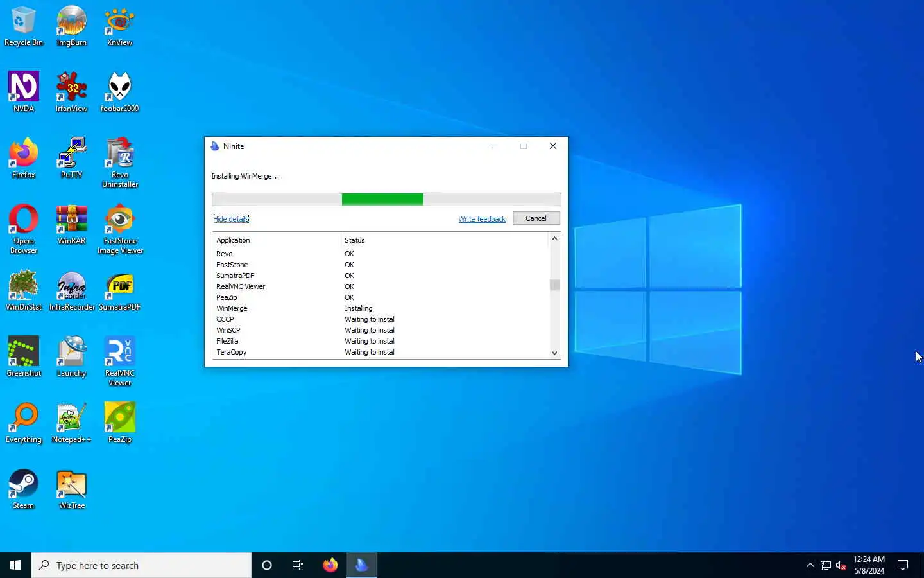
Task: Click the details list scrollbar thumb
Action: pos(554,285)
